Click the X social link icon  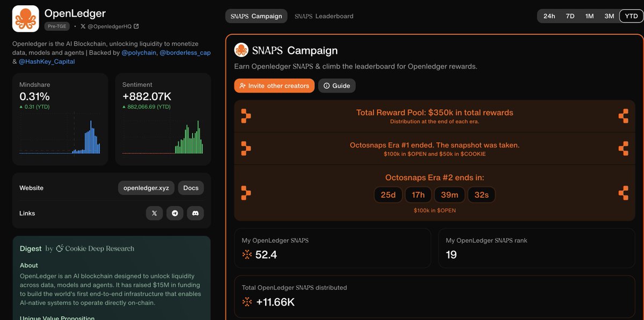[155, 213]
